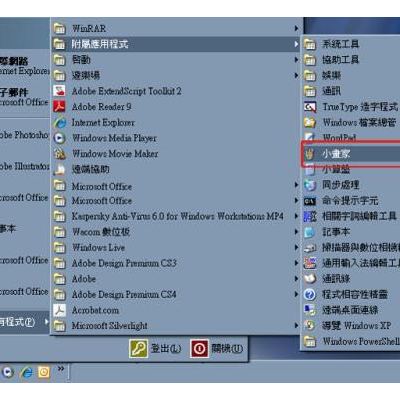400x400 pixels.
Task: Open Adobe Reader 9 icon
Action: pos(59,107)
